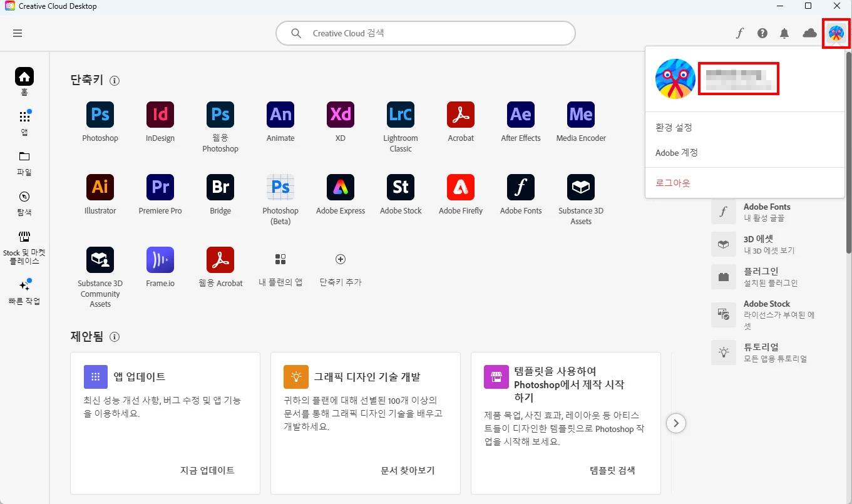Go to 홈 in sidebar

[x=24, y=82]
